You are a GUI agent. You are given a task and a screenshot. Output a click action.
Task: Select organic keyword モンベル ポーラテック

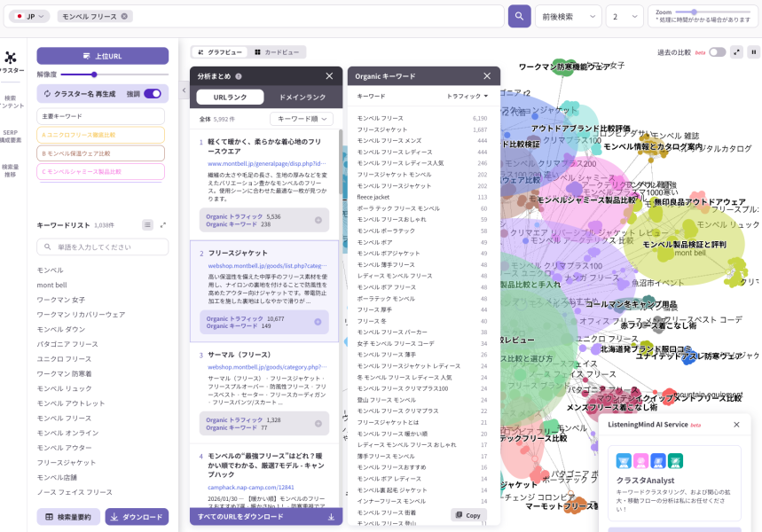[386, 231]
